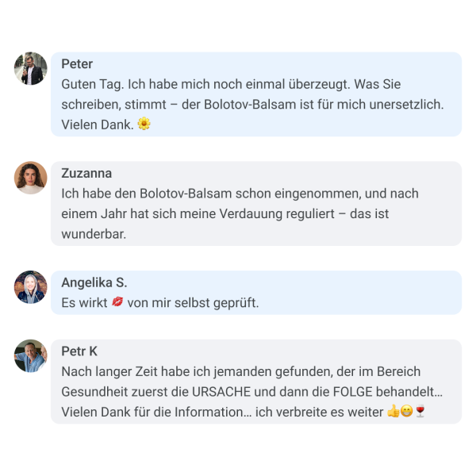Click the word FOLGE in Petr's comment
The image size is (476, 476).
tap(352, 392)
